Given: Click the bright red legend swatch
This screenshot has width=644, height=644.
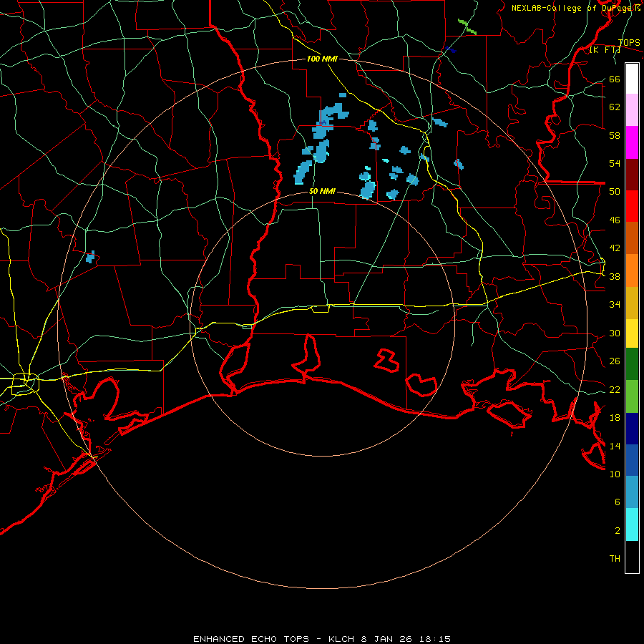Looking at the screenshot, I should click(632, 206).
